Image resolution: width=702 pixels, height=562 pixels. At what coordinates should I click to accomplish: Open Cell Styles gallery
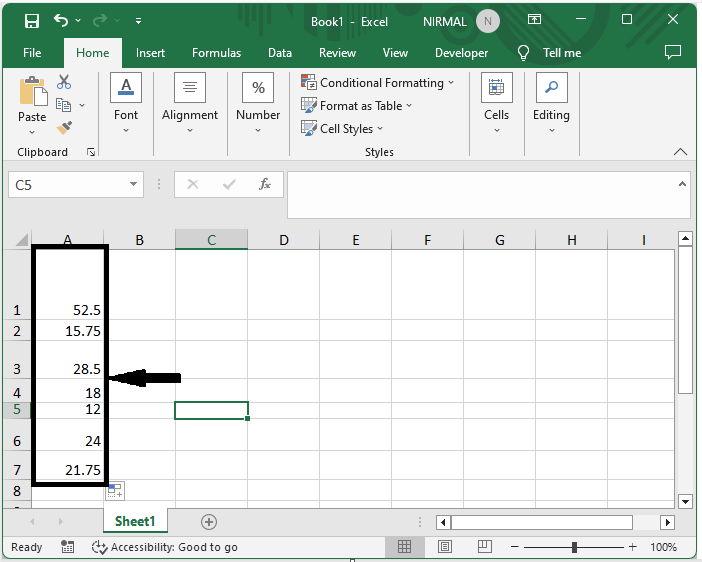click(x=342, y=129)
